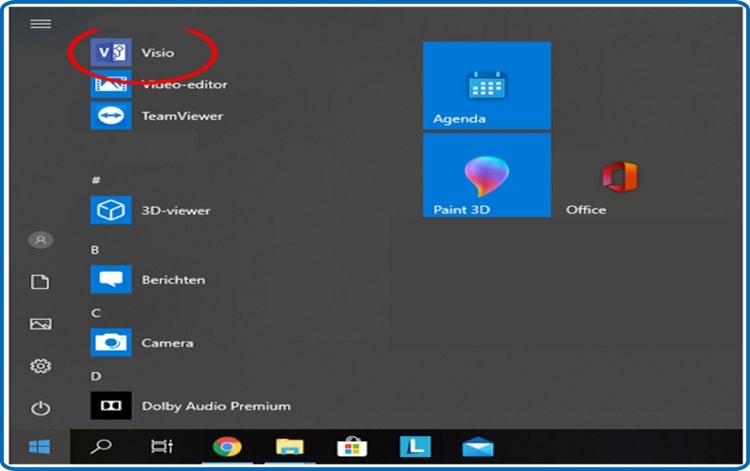Viewport: 750px width, 471px height.
Task: Open the 3D-viewer cube icon
Action: [111, 210]
